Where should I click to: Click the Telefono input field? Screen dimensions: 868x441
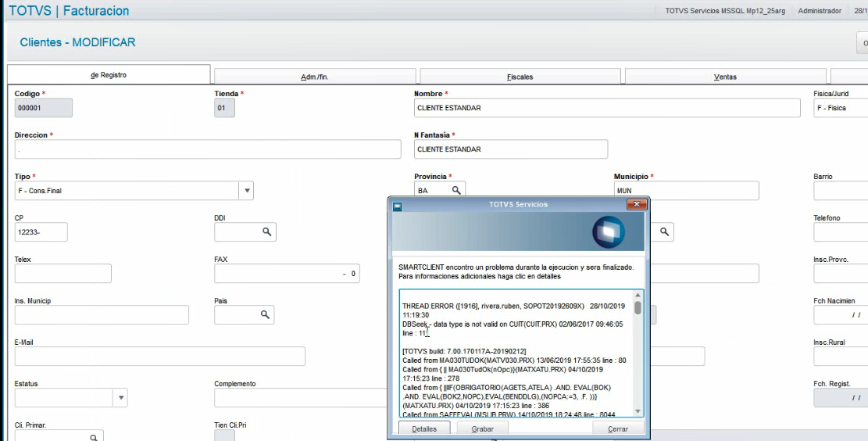point(841,232)
